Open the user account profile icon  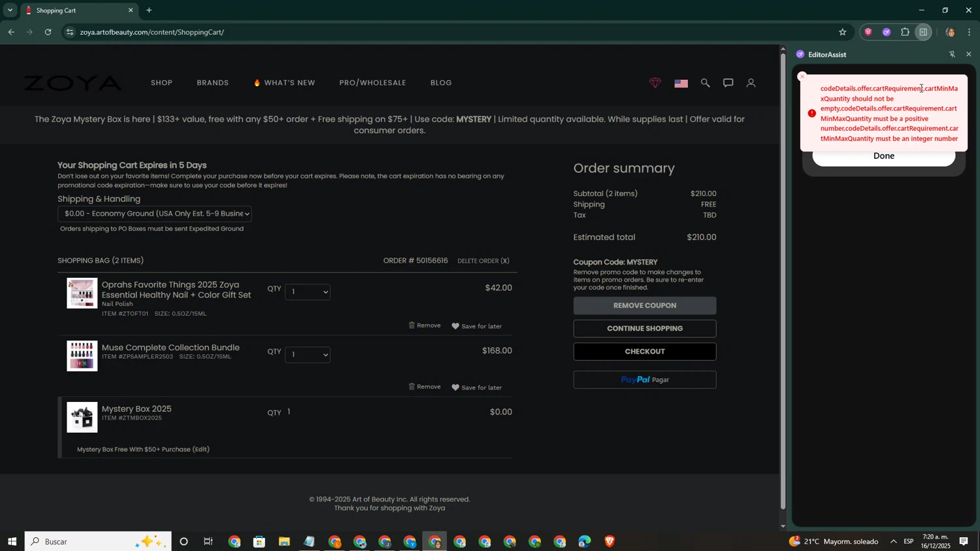(751, 83)
